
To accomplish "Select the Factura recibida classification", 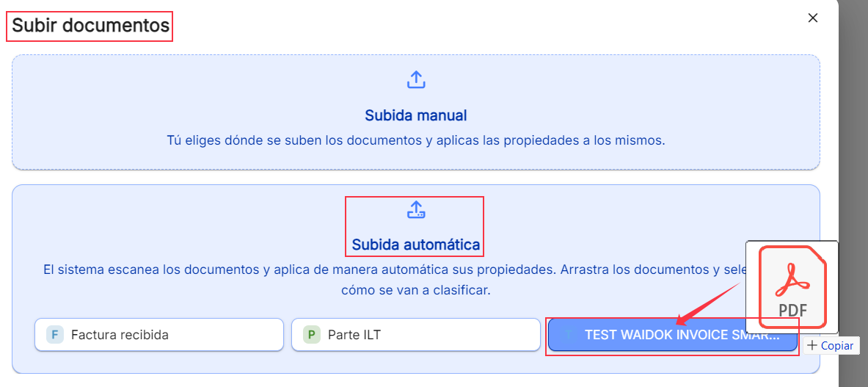I will 159,334.
